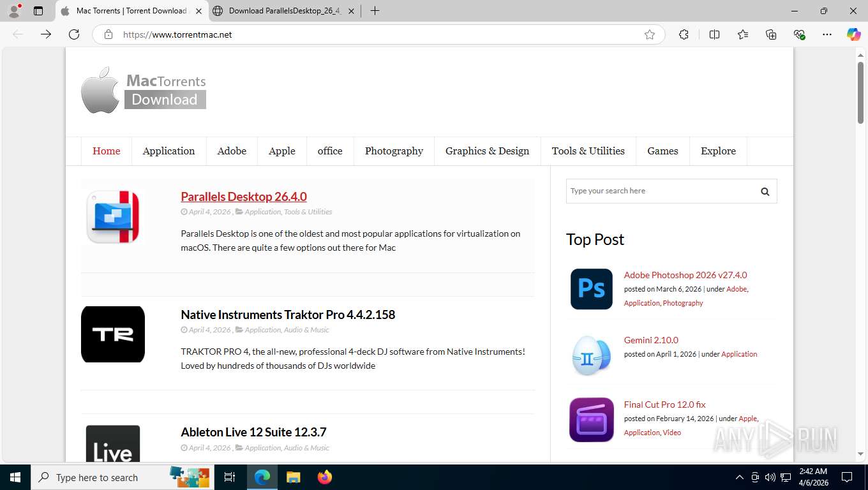Open Native Instruments Traktor Pro post link

coord(288,315)
